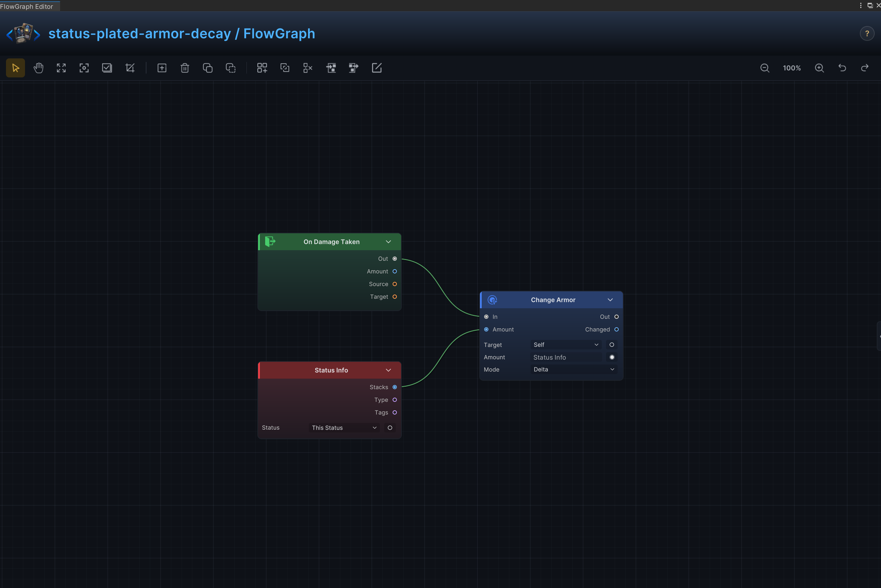This screenshot has height=588, width=881.
Task: Activate the hand pan tool
Action: tap(38, 68)
